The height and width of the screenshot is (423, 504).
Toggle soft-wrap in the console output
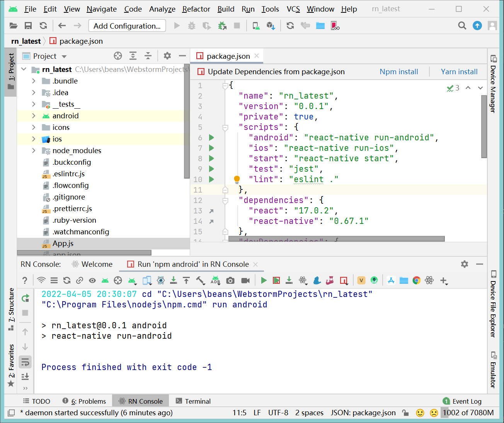coord(26,362)
